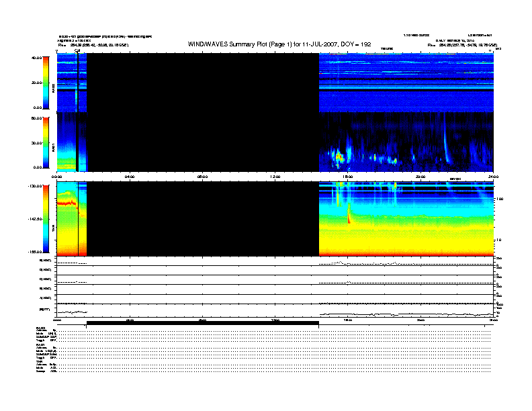Click the 12:00 tick label below the RAD1 panel
The width and height of the screenshot is (532, 411).
click(275, 177)
